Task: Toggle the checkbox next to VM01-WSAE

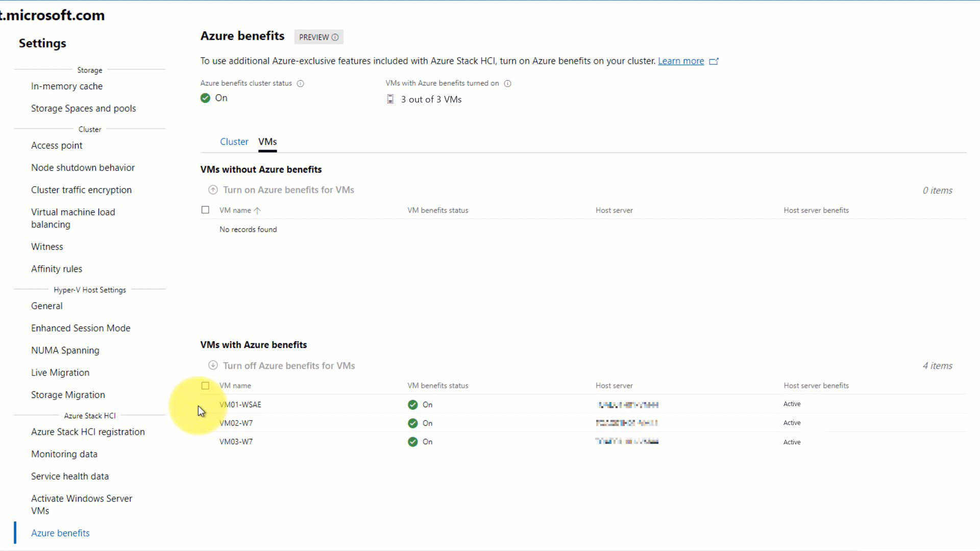Action: coord(205,404)
